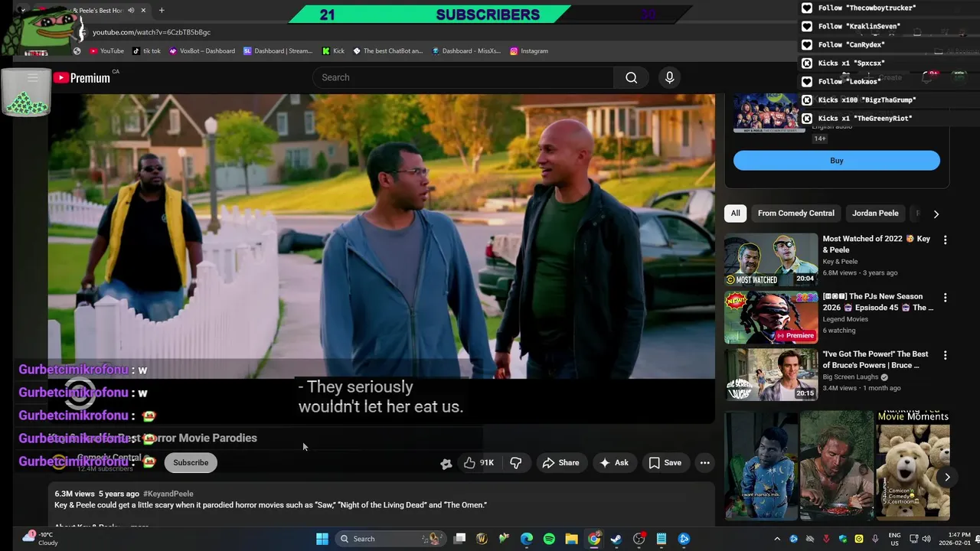Open Spotify from the taskbar
The width and height of the screenshot is (980, 551).
tap(549, 539)
